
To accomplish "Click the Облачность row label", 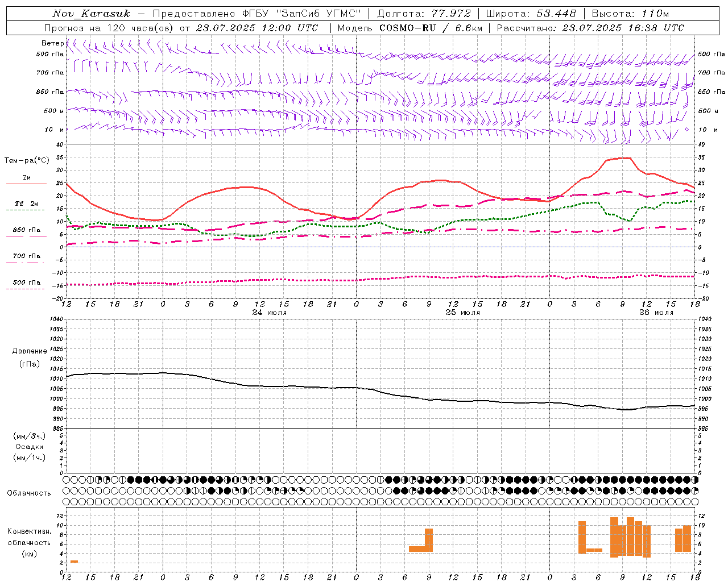I will point(29,493).
